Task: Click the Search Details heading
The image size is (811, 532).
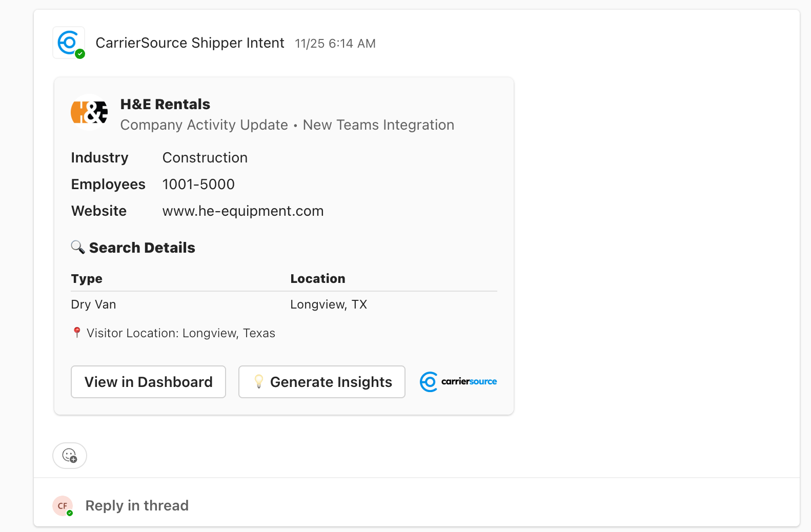Action: (142, 248)
